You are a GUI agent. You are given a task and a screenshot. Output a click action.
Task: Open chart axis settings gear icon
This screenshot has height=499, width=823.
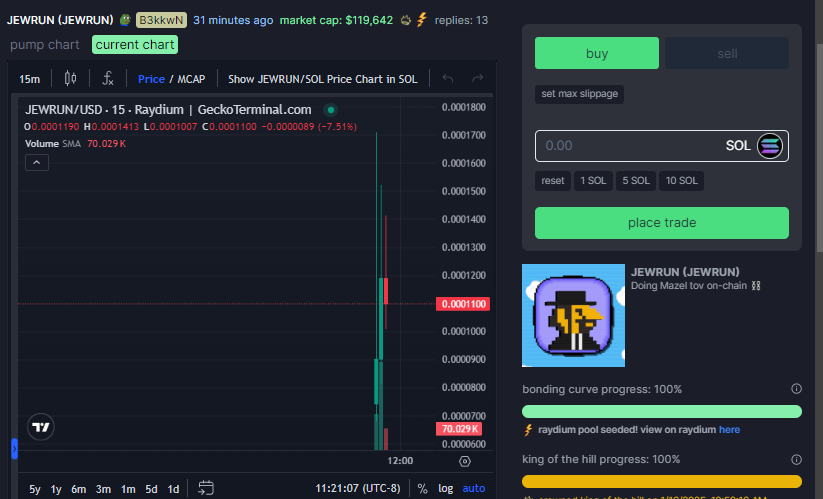coord(465,461)
